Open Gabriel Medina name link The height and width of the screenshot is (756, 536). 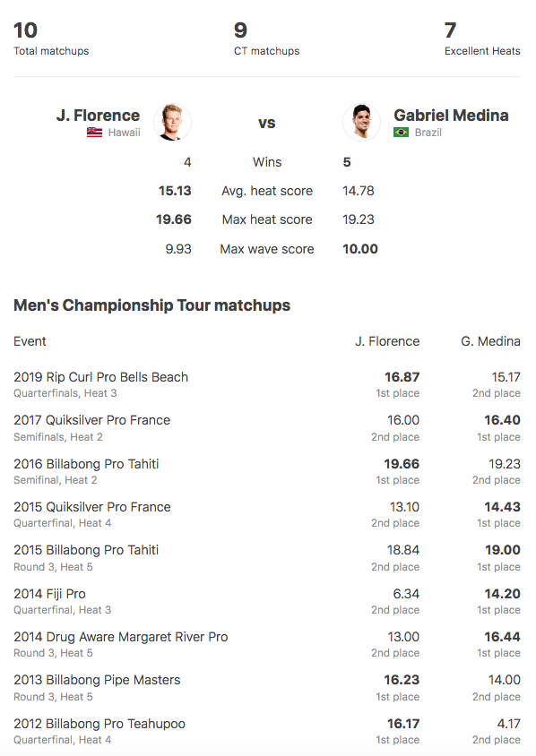pos(451,116)
